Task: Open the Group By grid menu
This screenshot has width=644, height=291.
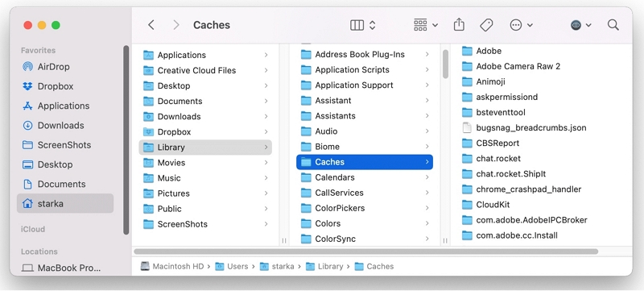Action: click(426, 25)
